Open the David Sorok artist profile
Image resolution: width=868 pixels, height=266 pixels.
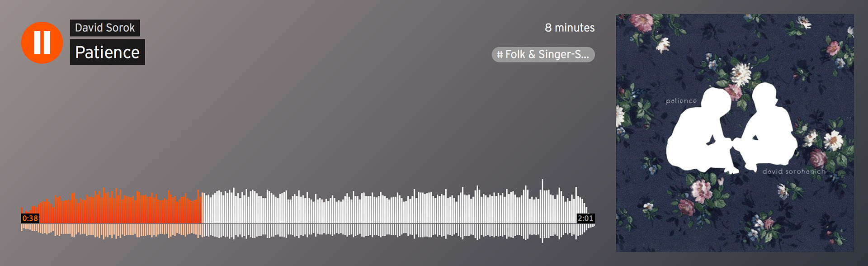coord(105,28)
